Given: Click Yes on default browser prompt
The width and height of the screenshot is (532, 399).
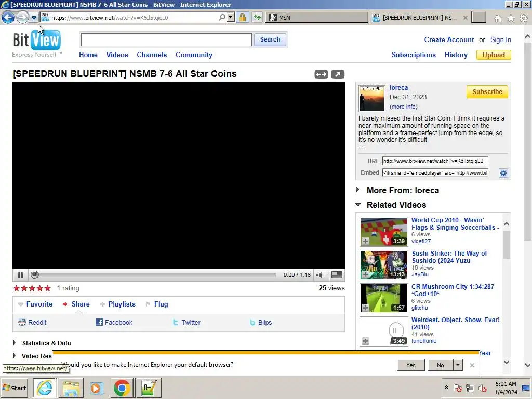Looking at the screenshot, I should click(411, 365).
